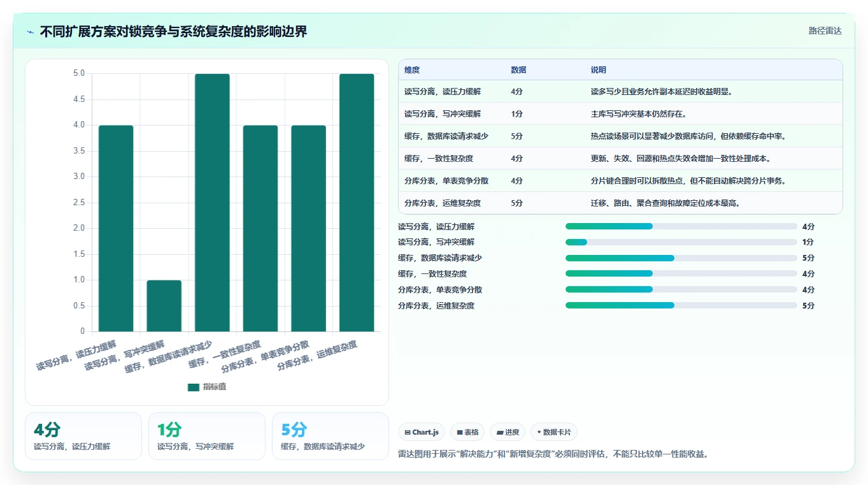Click the chart bar for 分库分表，单表竞争分散
Viewport: 868px width, 485px height.
pyautogui.click(x=309, y=228)
